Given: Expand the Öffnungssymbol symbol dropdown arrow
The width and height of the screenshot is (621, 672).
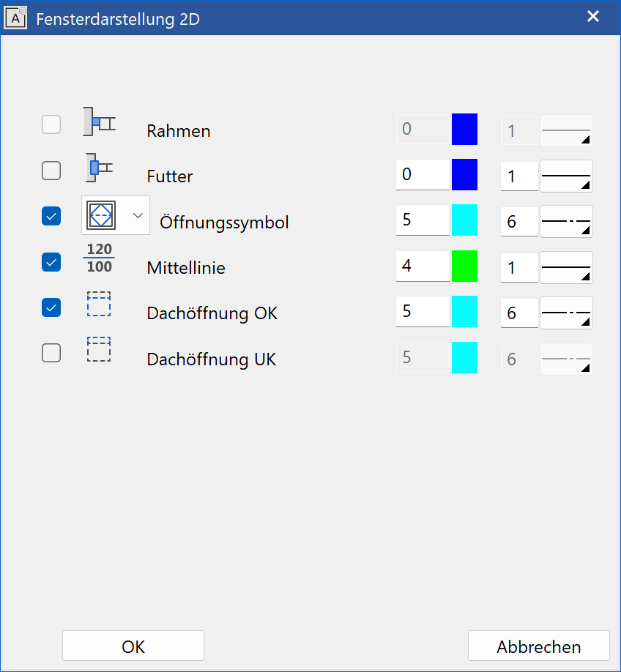Looking at the screenshot, I should (x=137, y=215).
